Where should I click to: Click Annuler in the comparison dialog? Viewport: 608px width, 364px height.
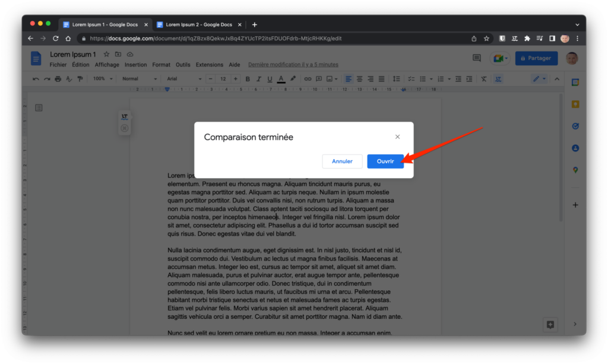(342, 162)
